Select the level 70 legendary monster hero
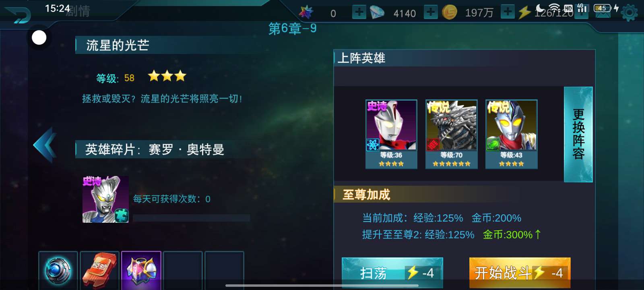644x290 pixels. (452, 134)
